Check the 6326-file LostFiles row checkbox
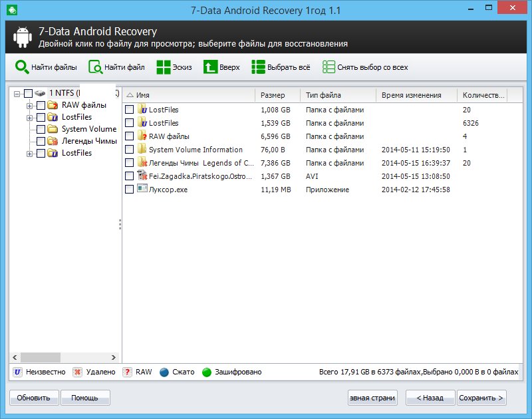This screenshot has width=532, height=419. pos(129,122)
